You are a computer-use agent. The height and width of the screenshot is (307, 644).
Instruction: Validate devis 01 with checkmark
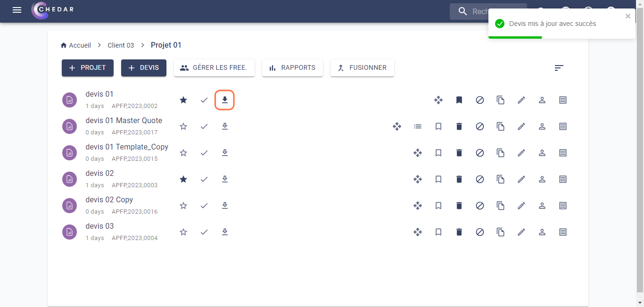204,100
